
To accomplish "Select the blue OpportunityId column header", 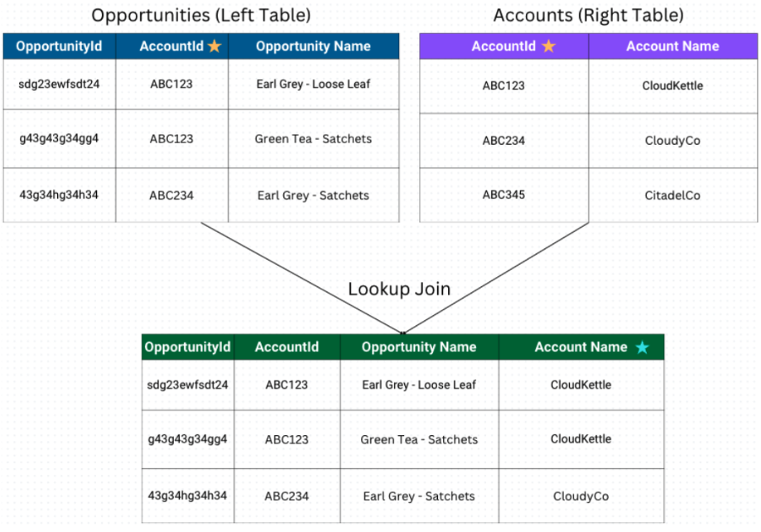I will 60,46.
